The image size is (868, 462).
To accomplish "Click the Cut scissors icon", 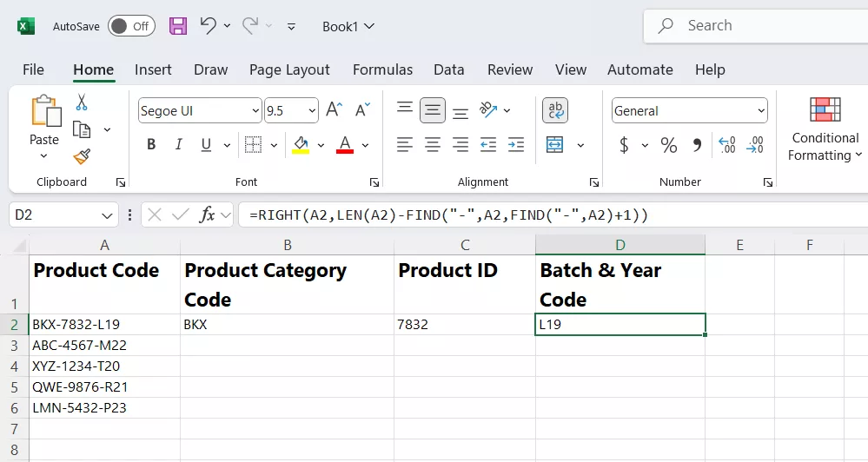I will 82,102.
